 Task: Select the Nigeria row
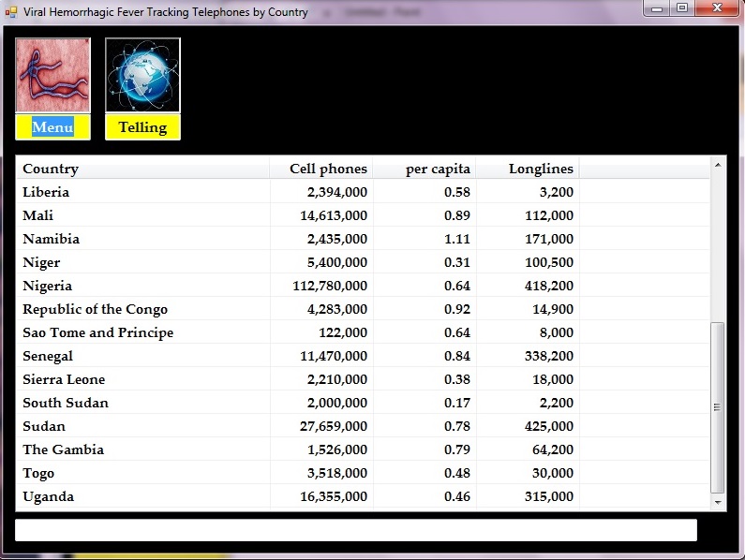click(363, 286)
